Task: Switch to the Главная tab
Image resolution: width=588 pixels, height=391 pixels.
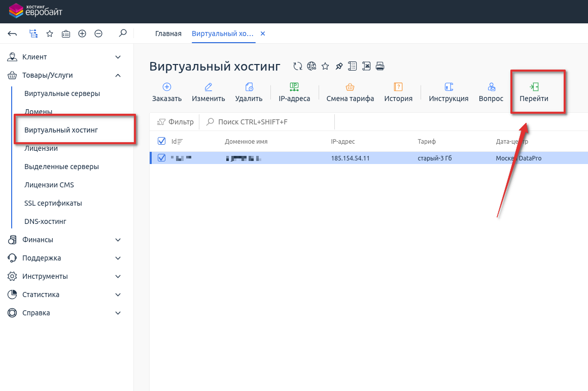Action: [x=168, y=34]
